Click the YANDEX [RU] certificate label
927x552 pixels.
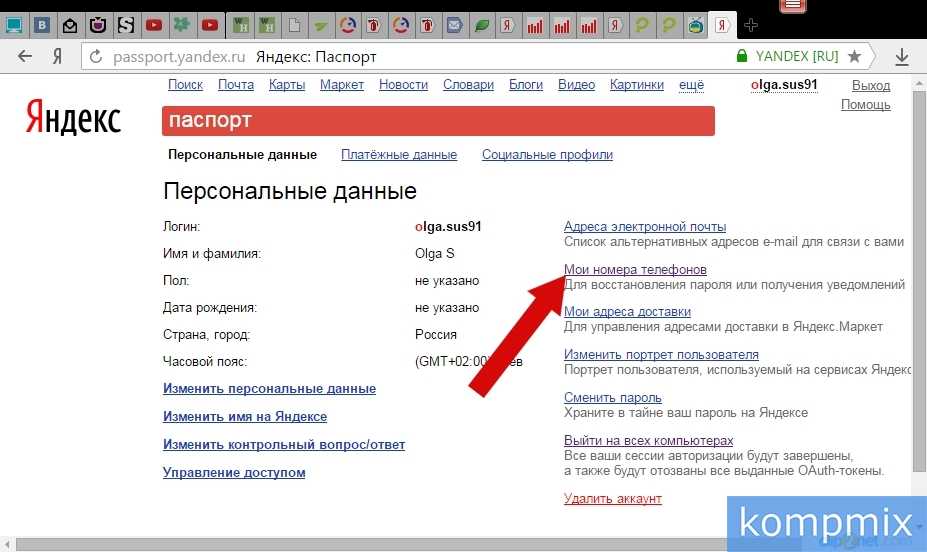[797, 56]
